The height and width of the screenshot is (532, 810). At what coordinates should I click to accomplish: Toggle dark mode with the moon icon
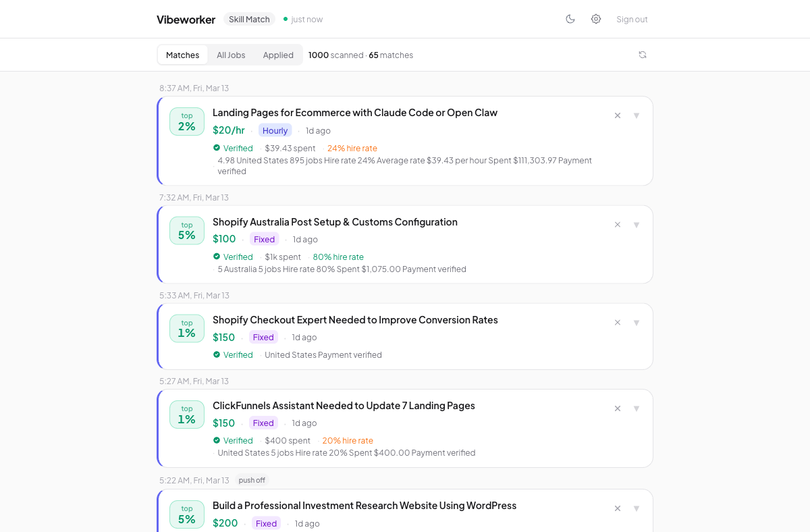click(x=570, y=19)
